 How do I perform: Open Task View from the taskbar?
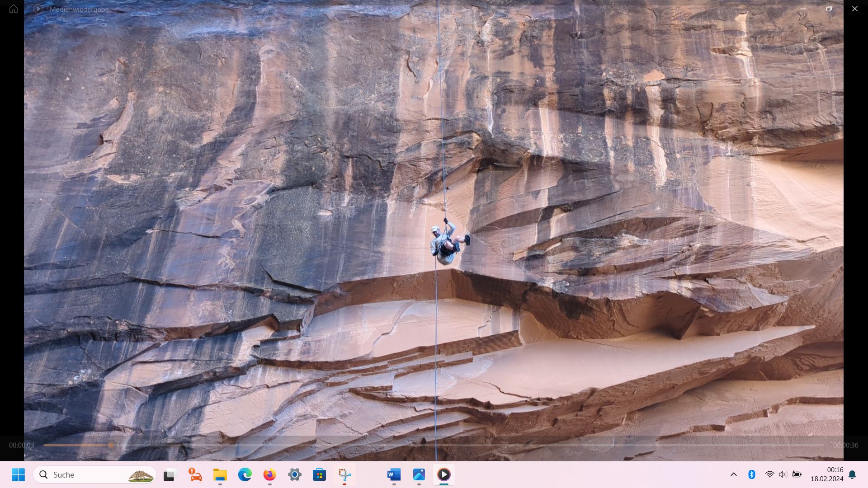170,475
